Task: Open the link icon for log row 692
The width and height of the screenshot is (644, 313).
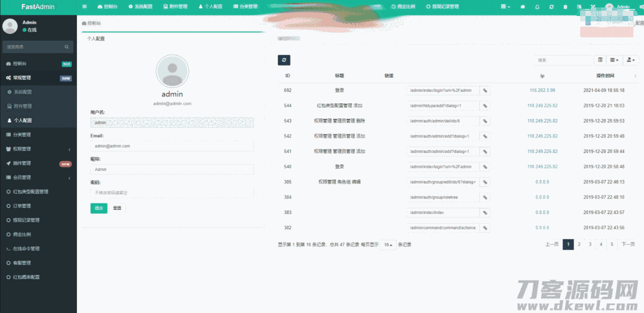Action: pyautogui.click(x=485, y=91)
